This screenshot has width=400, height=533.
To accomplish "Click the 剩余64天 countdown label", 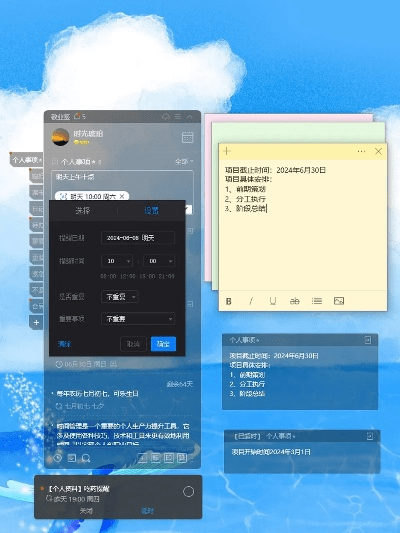I will pyautogui.click(x=179, y=384).
